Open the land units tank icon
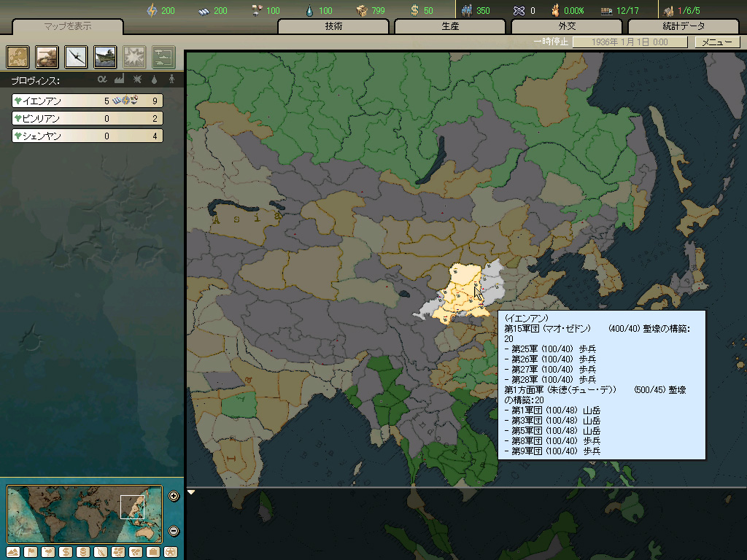 [x=47, y=57]
